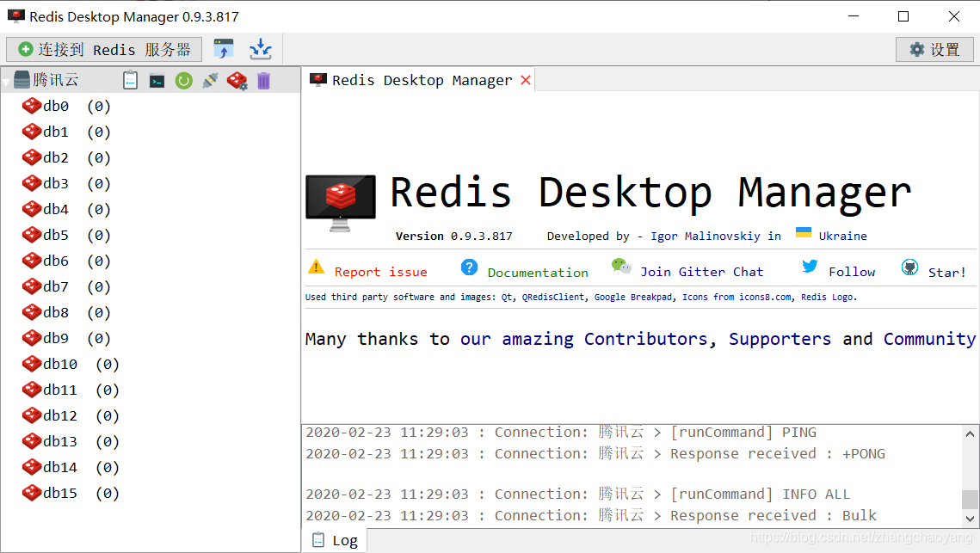This screenshot has height=553, width=980.
Task: Click the INFO ALL log line
Action: coord(577,495)
